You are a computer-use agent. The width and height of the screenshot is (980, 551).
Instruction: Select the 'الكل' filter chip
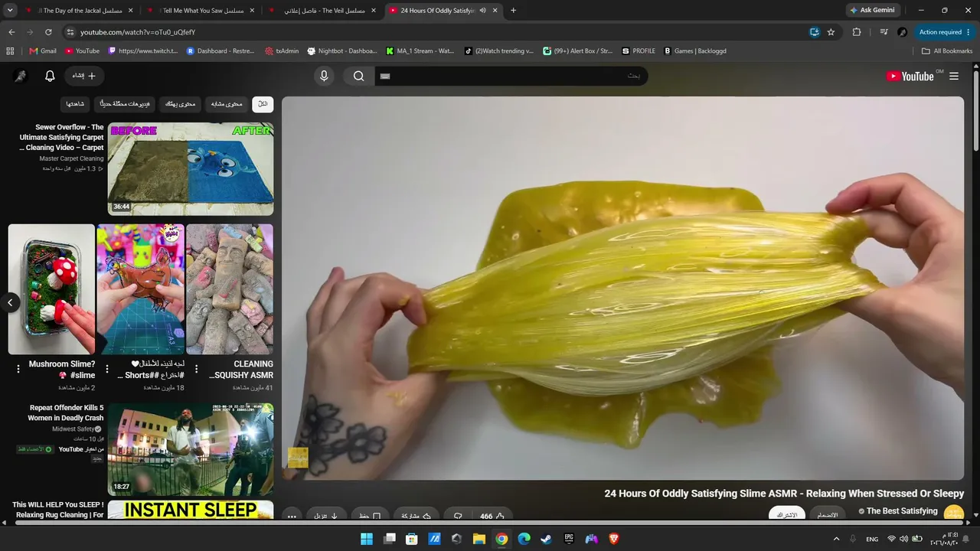[263, 103]
